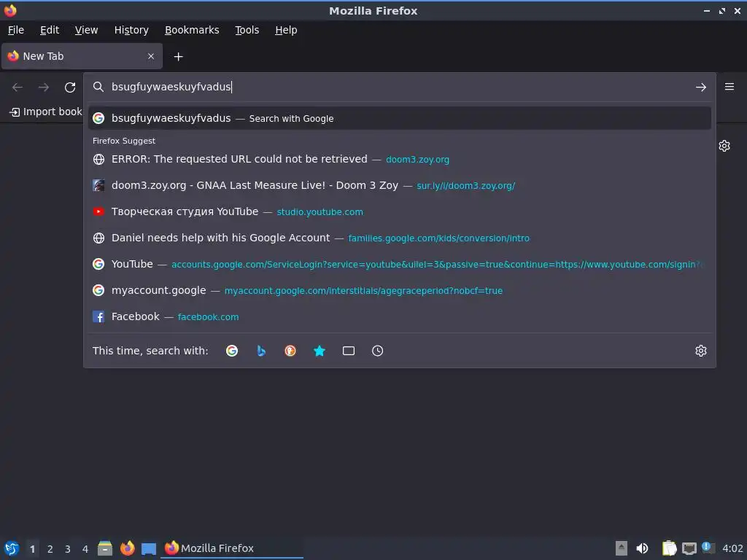Click Import bookmarks toolbar button

(x=45, y=112)
